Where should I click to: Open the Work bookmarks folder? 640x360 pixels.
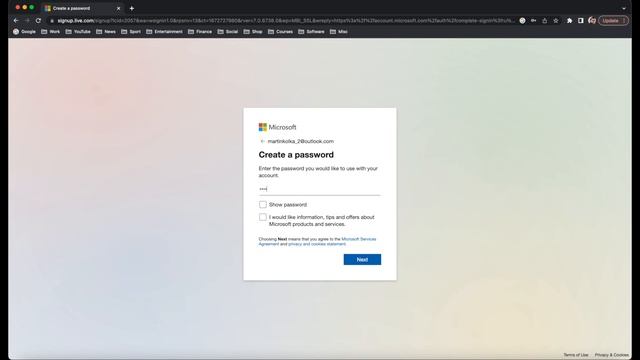[x=51, y=31]
